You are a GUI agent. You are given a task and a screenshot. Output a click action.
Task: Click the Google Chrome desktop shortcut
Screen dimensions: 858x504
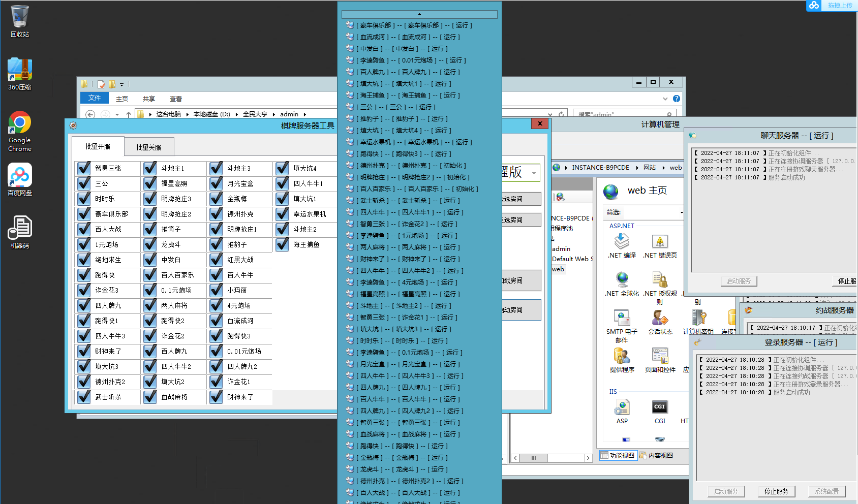tap(20, 123)
